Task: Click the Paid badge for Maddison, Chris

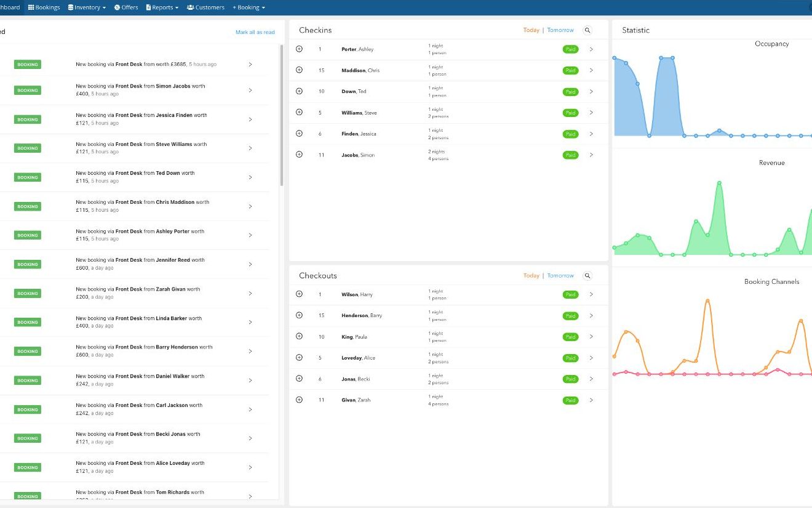Action: (x=570, y=70)
